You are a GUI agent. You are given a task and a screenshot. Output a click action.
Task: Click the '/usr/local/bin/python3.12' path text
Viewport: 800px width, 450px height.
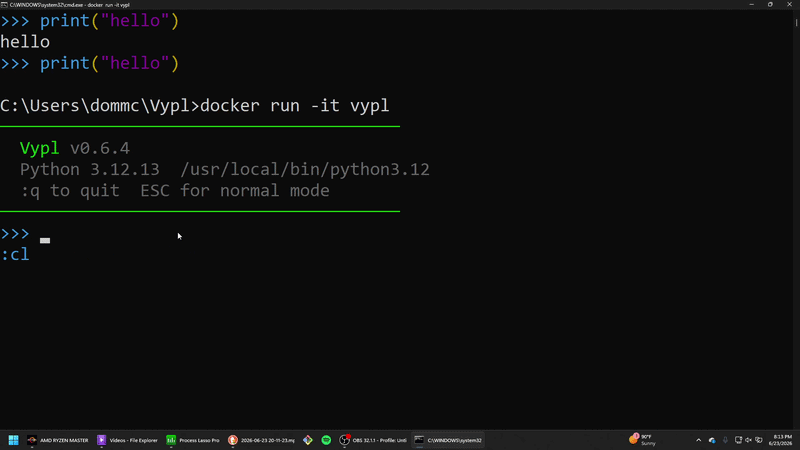coord(305,169)
